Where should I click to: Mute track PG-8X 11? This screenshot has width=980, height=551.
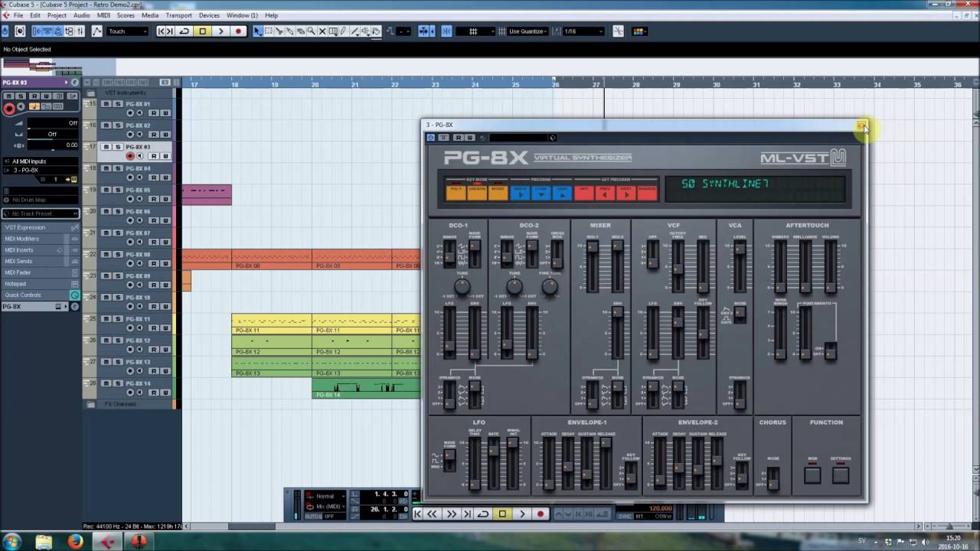point(106,318)
